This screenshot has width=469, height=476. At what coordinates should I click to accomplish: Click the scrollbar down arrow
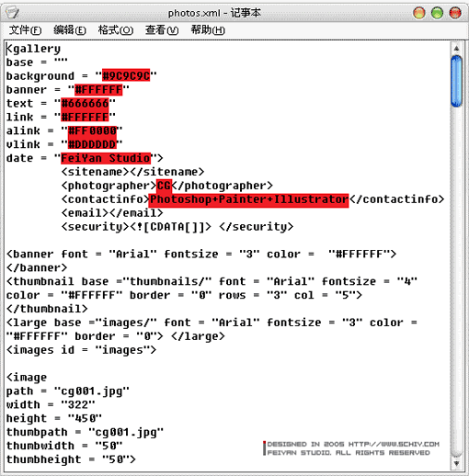click(x=456, y=463)
